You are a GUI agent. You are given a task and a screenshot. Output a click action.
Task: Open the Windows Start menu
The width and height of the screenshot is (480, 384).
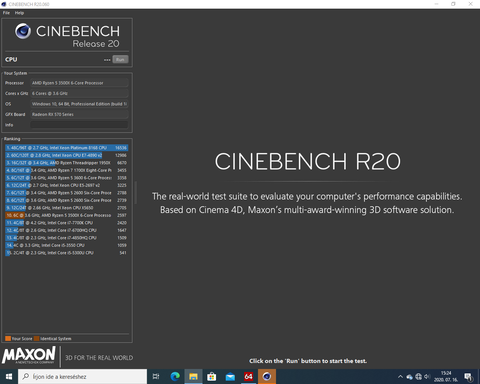pos(9,377)
